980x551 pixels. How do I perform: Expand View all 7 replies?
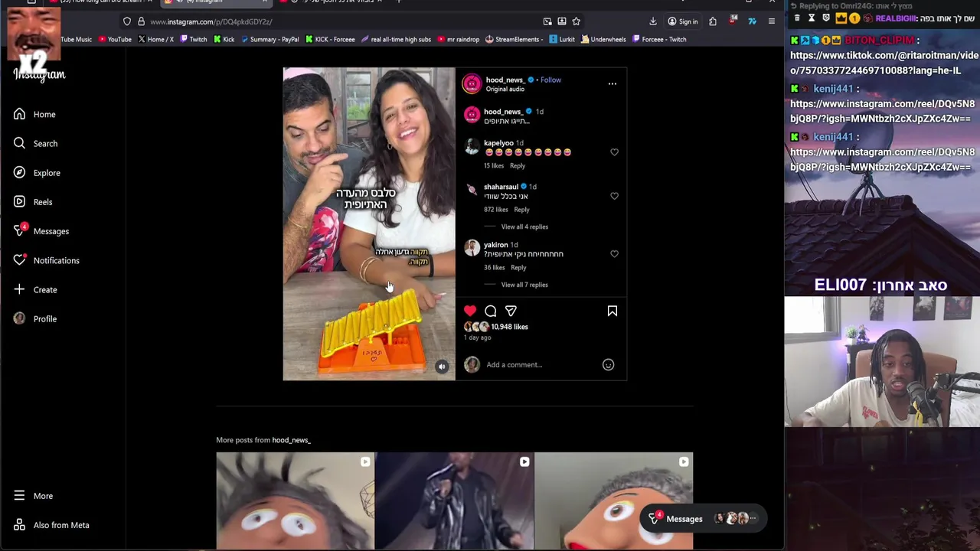pos(524,285)
